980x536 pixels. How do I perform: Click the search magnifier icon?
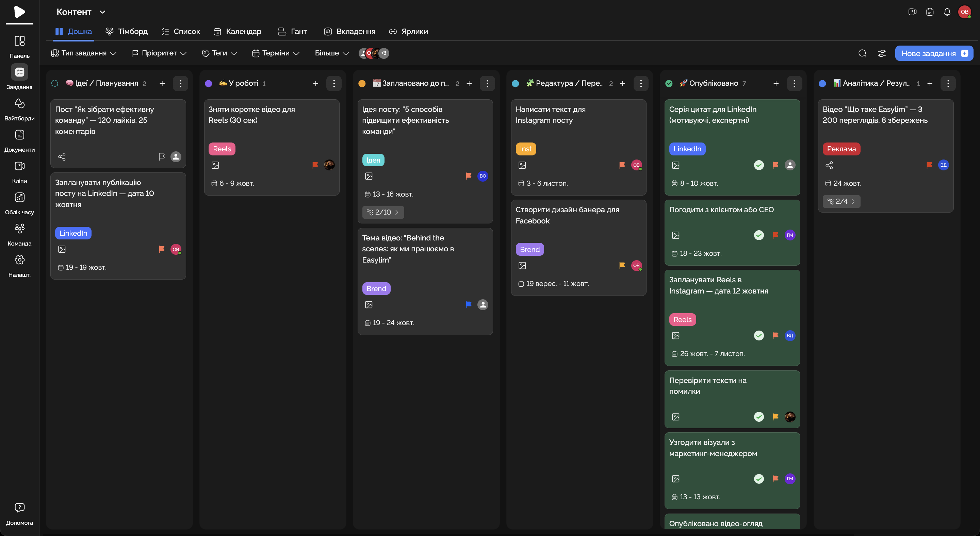pos(862,53)
